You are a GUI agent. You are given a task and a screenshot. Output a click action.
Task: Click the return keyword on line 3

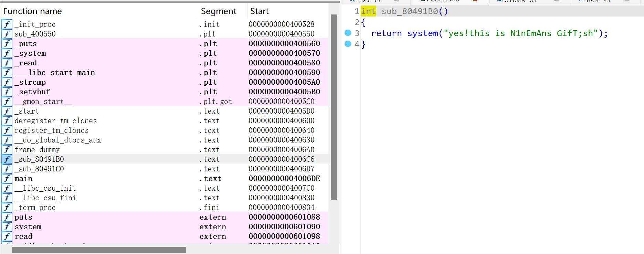point(386,33)
